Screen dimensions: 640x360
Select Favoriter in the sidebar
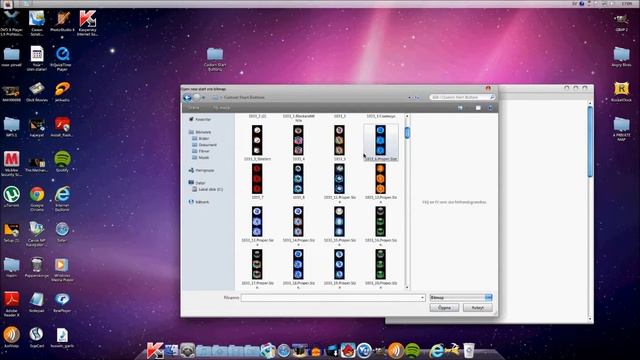200,120
